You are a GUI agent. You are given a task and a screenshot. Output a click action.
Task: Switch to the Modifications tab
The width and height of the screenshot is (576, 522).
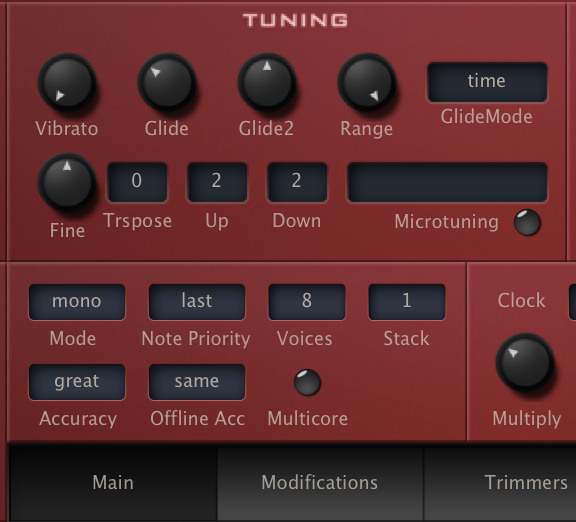320,483
